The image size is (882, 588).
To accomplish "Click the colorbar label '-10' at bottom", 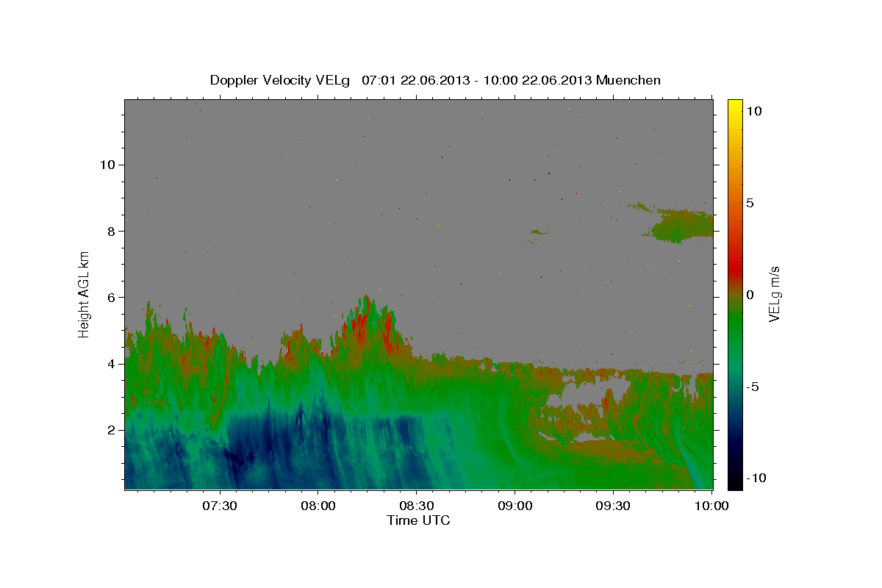I will pos(756,478).
